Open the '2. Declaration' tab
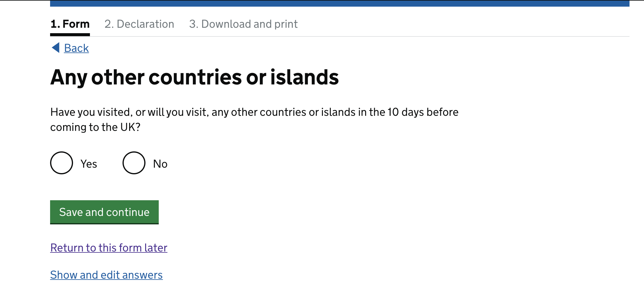This screenshot has height=307, width=644. [139, 24]
